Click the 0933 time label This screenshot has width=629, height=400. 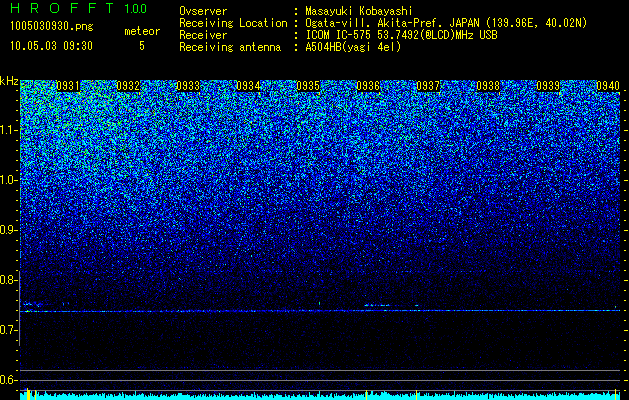188,86
